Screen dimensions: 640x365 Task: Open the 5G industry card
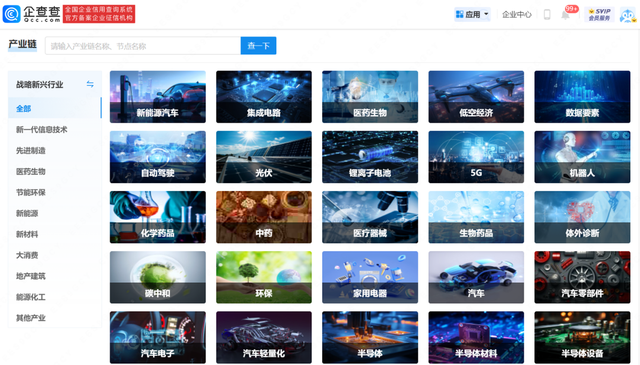pos(476,157)
